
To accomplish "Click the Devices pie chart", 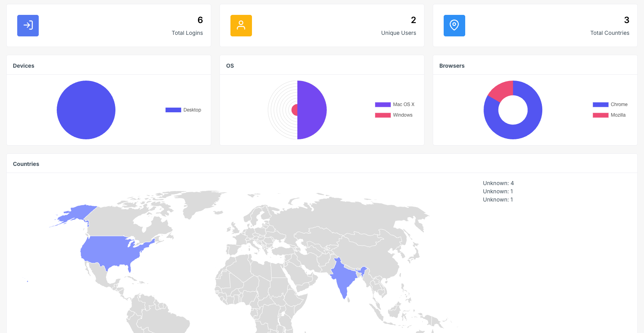I will point(86,110).
